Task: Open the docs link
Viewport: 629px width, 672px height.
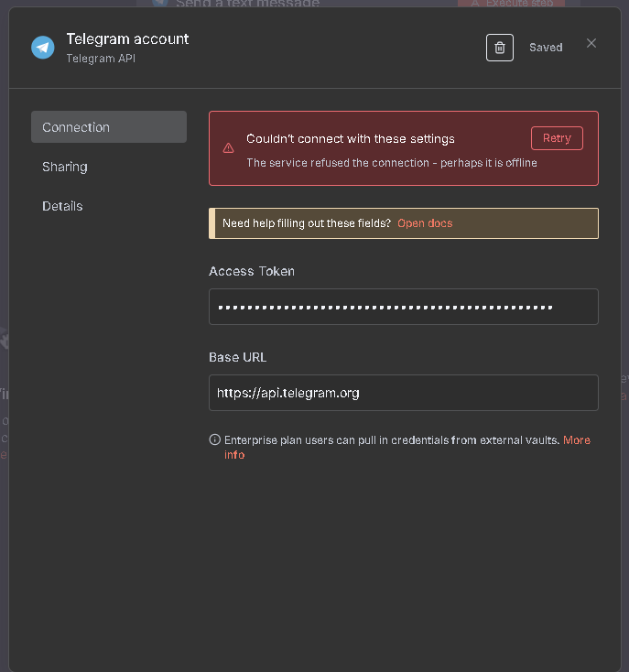Action: [425, 223]
